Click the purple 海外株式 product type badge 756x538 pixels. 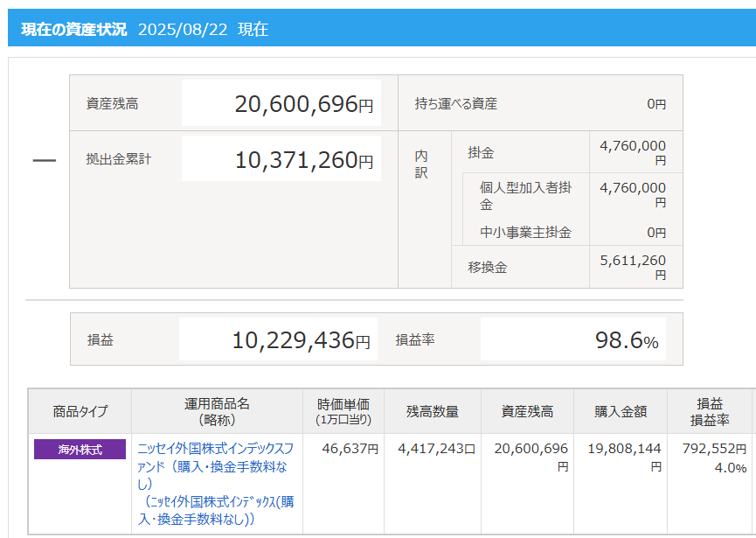pyautogui.click(x=80, y=450)
